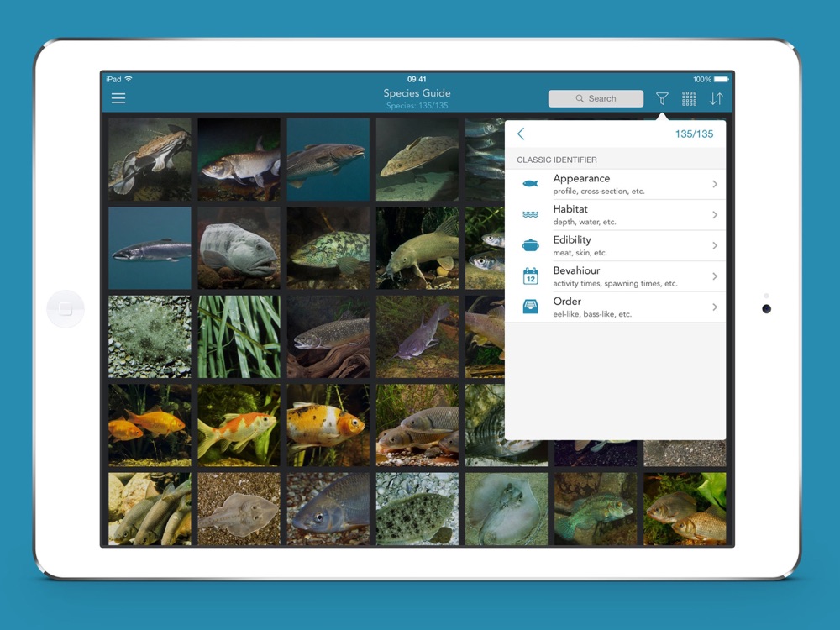The width and height of the screenshot is (840, 630).
Task: Switch to grid view icon
Action: pyautogui.click(x=689, y=98)
